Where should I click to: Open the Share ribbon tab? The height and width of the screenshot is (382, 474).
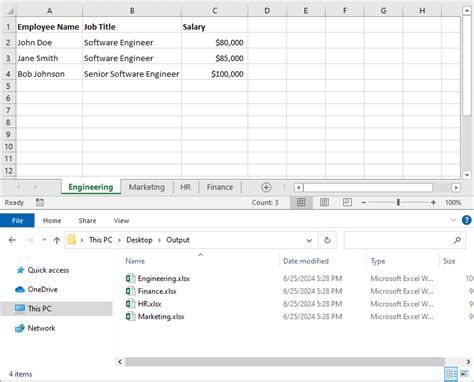(87, 221)
